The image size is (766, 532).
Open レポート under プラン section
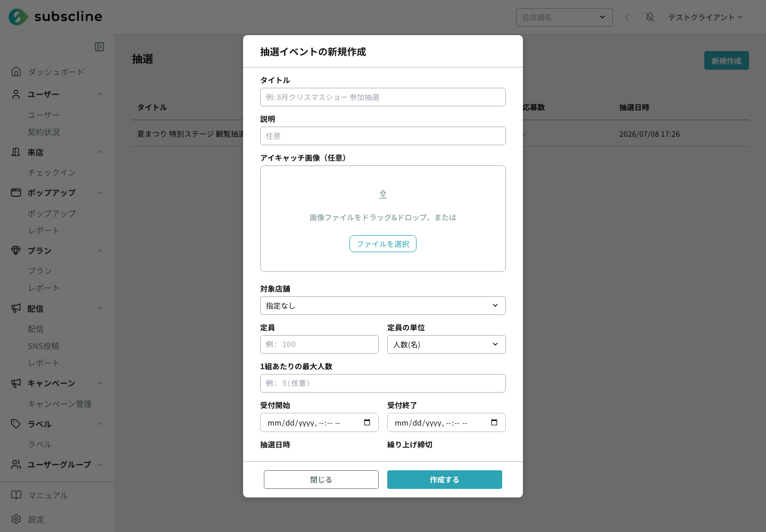point(44,288)
